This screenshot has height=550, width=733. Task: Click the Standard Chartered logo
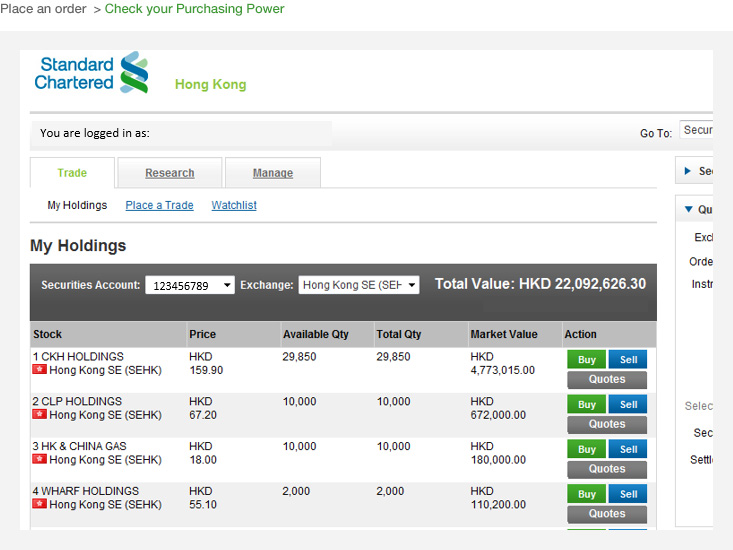[x=91, y=72]
